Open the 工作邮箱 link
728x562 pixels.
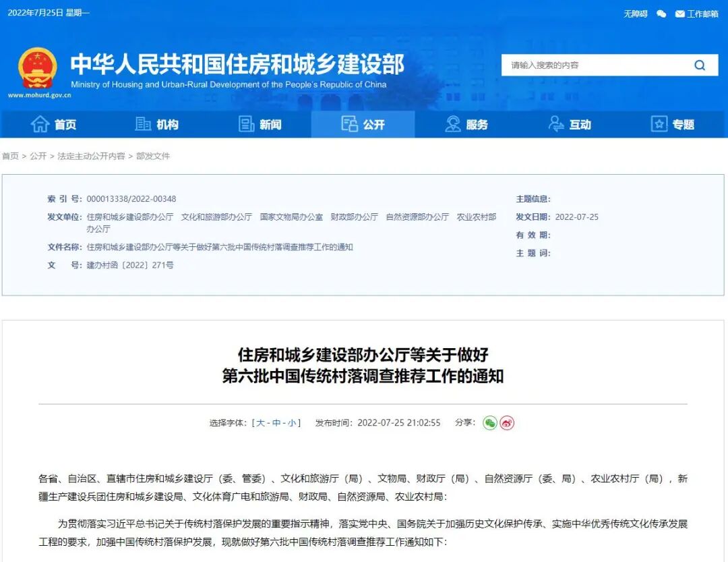tap(702, 14)
